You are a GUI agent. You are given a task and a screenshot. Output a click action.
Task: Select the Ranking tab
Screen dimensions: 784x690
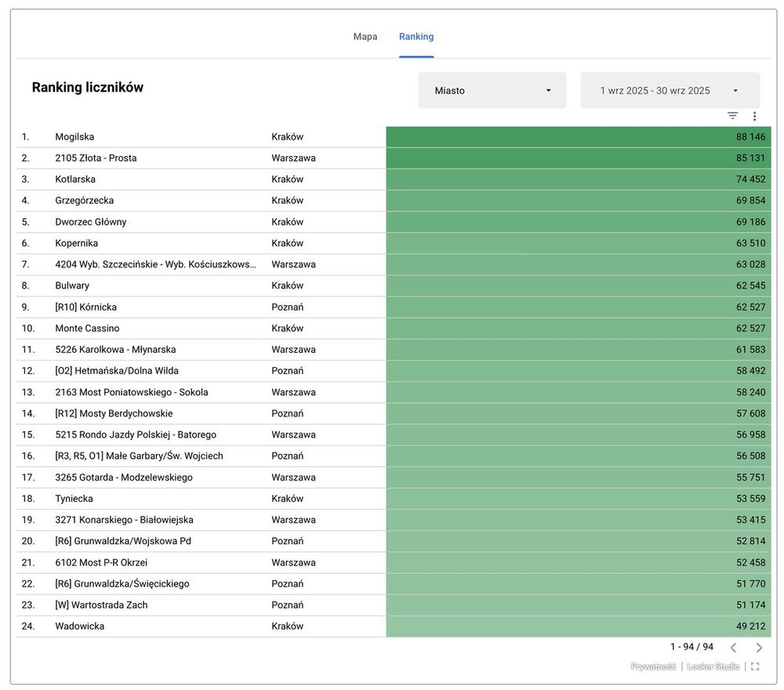[x=416, y=37]
